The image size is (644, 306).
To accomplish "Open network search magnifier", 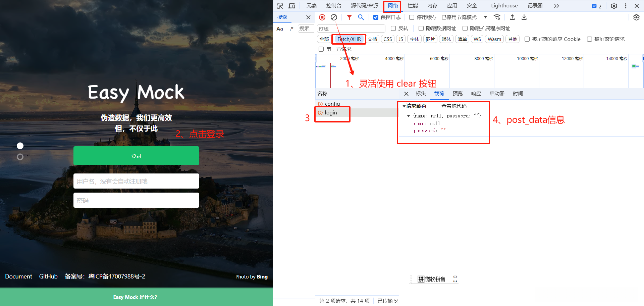I will coord(361,17).
